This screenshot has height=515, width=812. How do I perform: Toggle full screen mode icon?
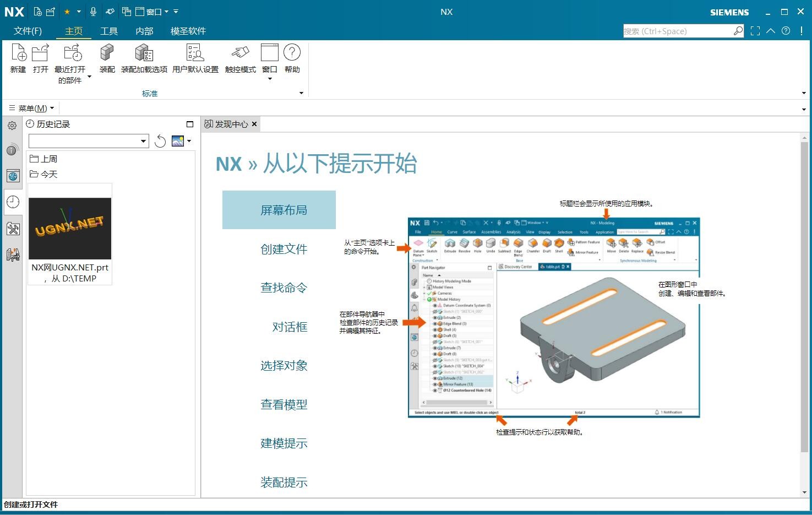pyautogui.click(x=755, y=31)
